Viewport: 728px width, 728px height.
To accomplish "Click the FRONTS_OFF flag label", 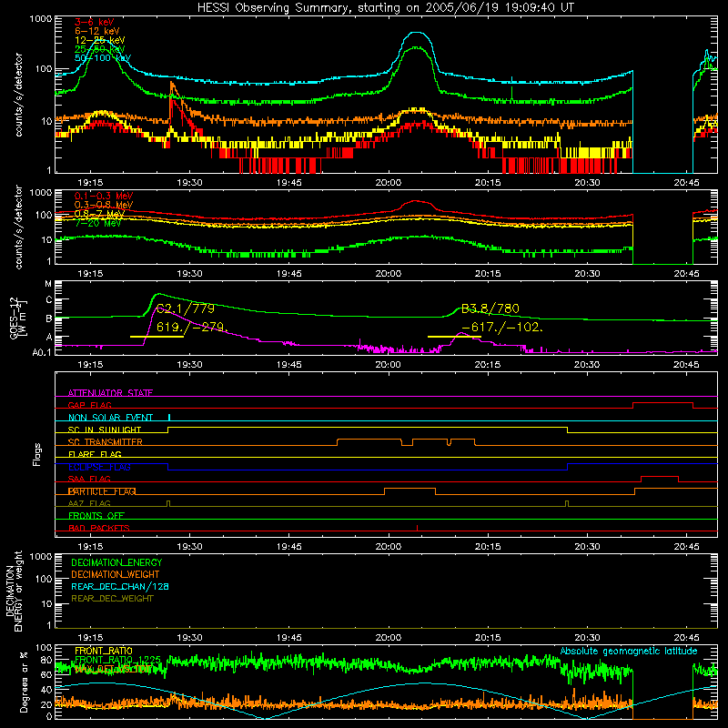I will 96,515.
